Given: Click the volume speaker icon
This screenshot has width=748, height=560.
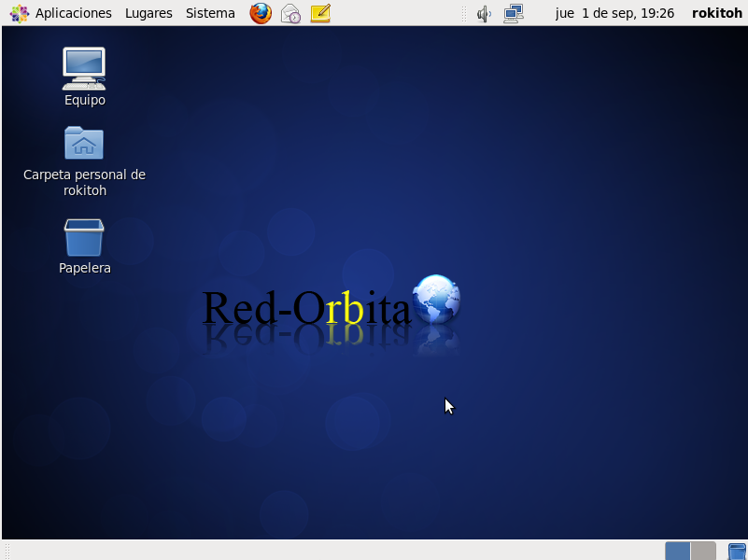Looking at the screenshot, I should [x=484, y=14].
